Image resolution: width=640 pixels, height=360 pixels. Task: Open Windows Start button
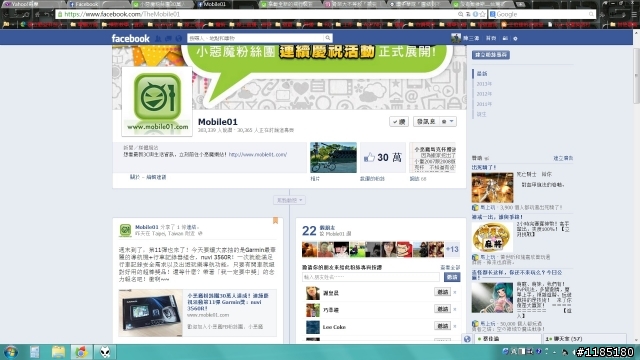pos(11,352)
